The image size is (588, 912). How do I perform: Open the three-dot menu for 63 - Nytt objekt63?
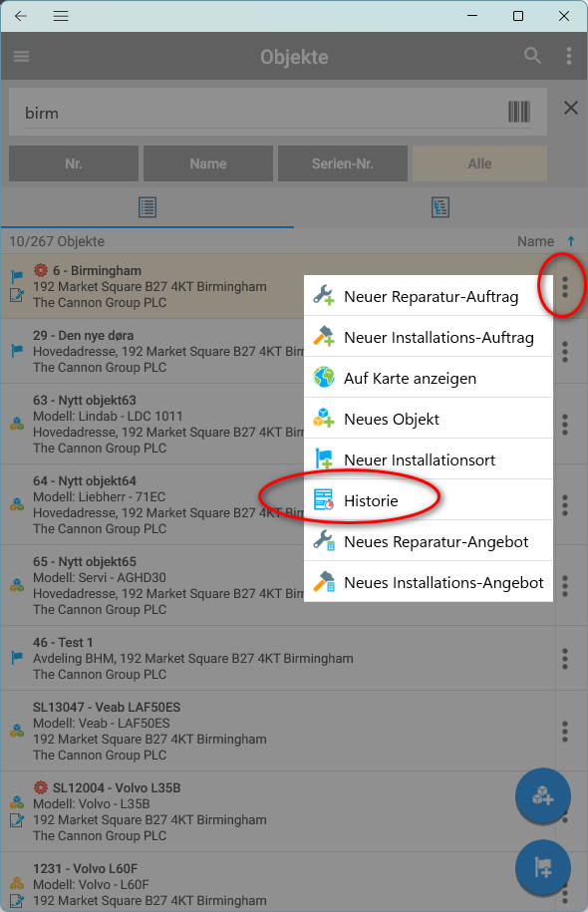pos(565,425)
